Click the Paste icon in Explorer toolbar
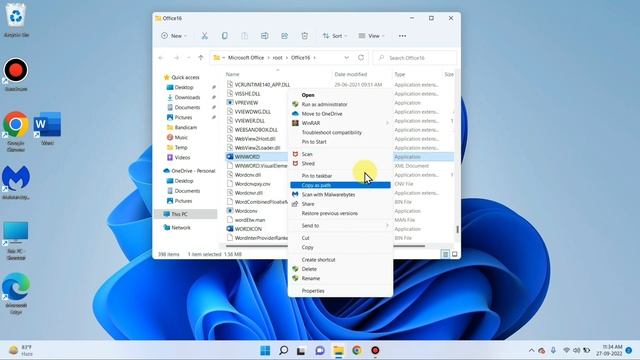Screen dimensions: 640x360 (244, 36)
